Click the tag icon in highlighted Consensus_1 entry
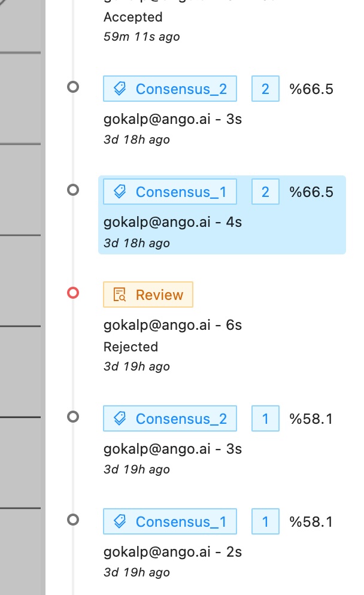364x595 pixels. [x=120, y=192]
